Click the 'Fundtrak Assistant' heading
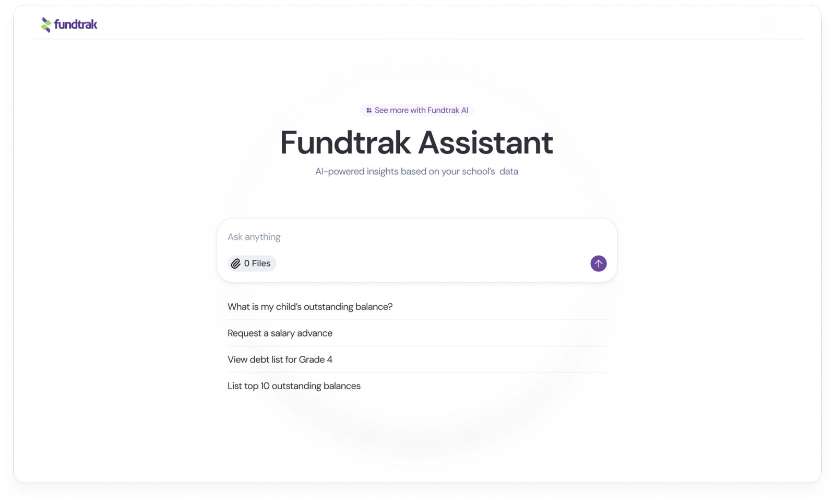This screenshot has width=835, height=504. pyautogui.click(x=416, y=142)
